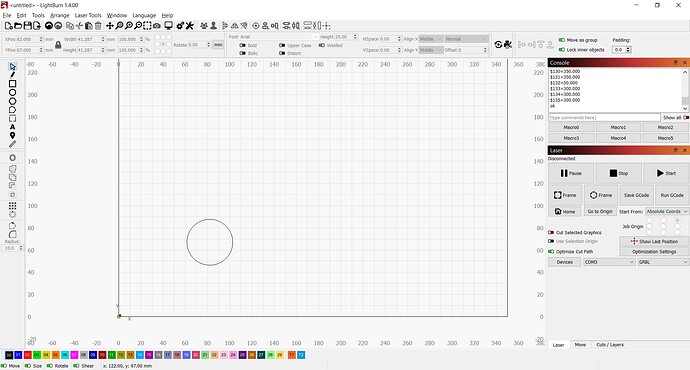The image size is (690, 370).
Task: Open the GRBL device dropdown
Action: 663,262
